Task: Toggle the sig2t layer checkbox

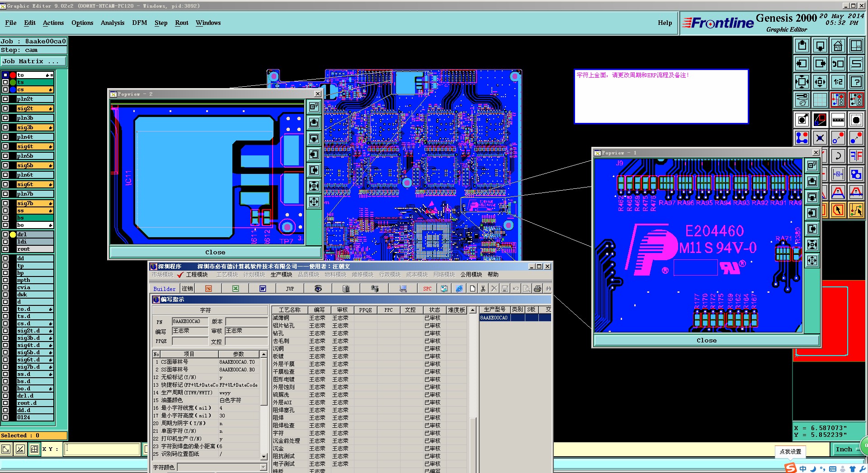Action: tap(5, 108)
